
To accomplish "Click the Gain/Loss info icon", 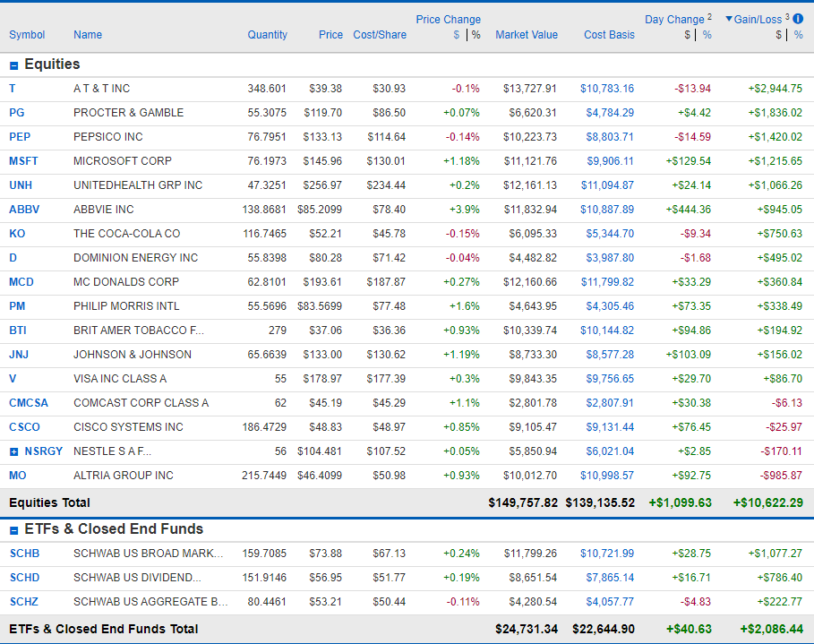I will point(799,19).
